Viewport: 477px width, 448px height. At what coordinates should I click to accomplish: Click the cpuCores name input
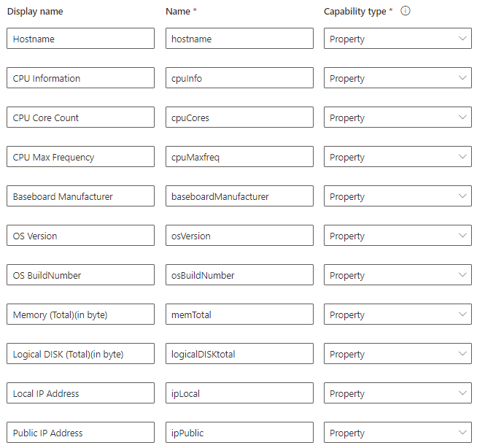(239, 117)
